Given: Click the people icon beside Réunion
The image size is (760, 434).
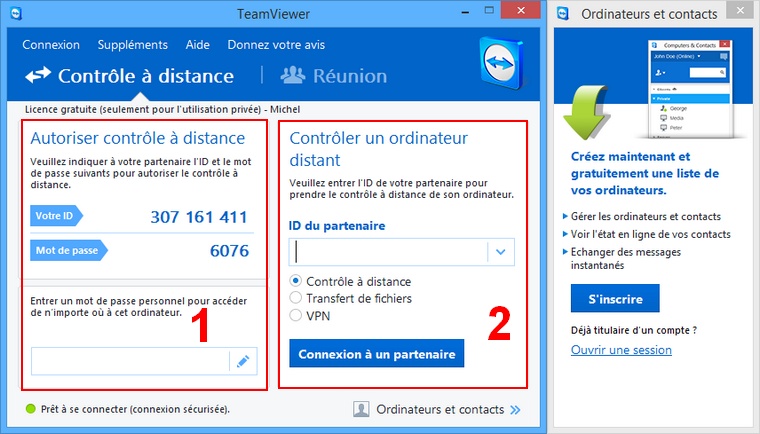Looking at the screenshot, I should pos(293,75).
